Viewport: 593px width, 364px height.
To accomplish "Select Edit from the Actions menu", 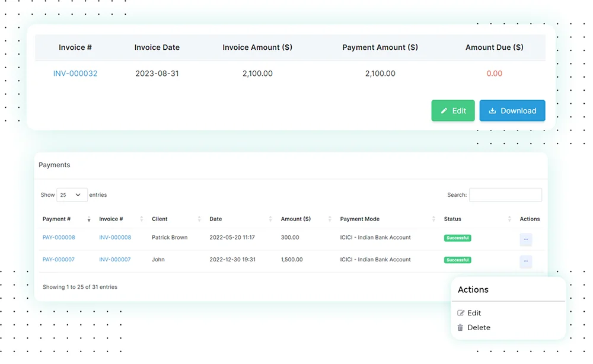I will [x=473, y=313].
